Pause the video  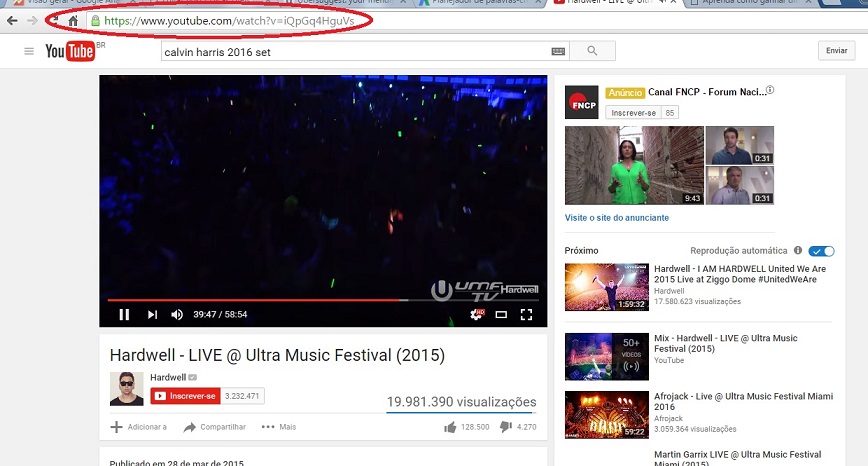click(x=124, y=314)
